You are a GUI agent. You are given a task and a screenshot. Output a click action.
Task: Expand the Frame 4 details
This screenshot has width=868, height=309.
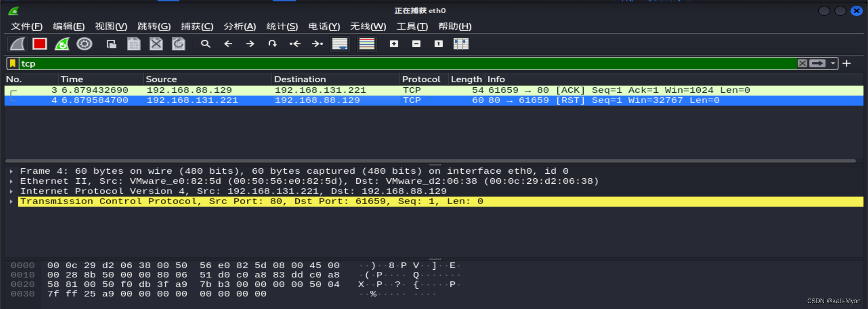tap(11, 171)
